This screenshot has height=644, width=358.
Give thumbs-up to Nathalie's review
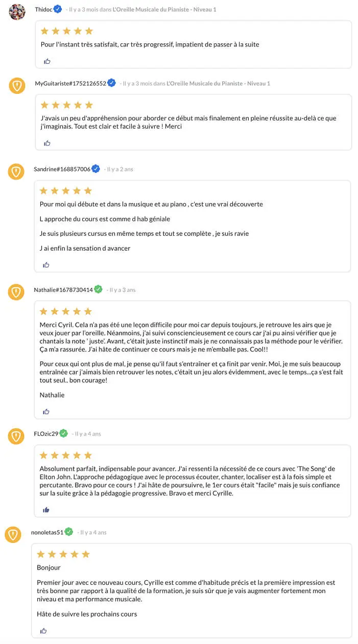pos(46,411)
